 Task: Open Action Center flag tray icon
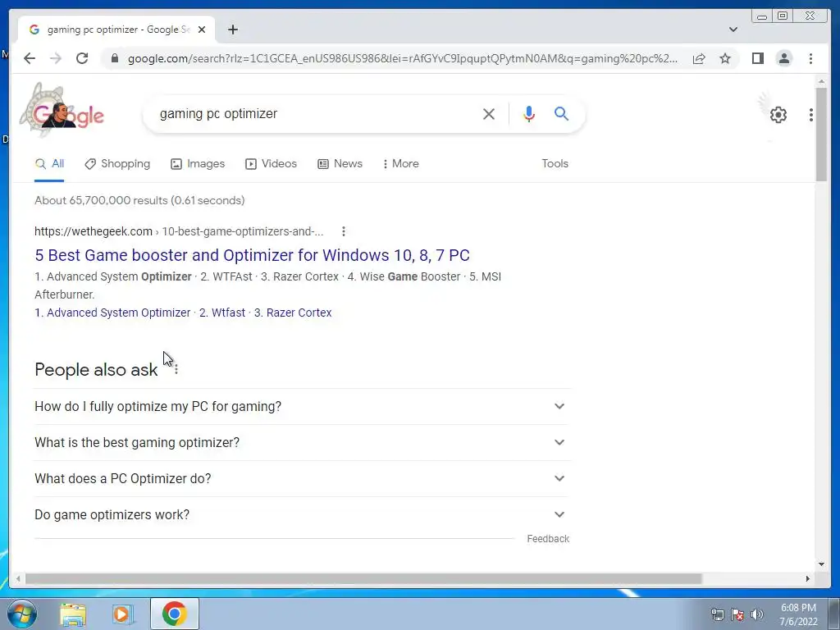(737, 614)
